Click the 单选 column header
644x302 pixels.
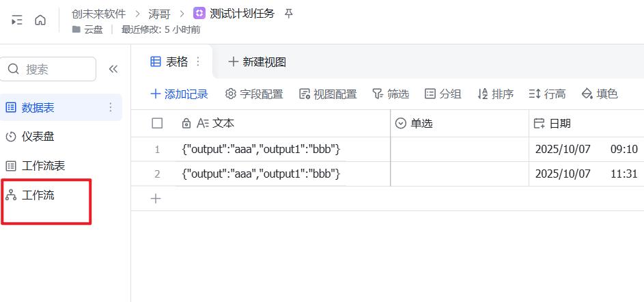[x=460, y=123]
